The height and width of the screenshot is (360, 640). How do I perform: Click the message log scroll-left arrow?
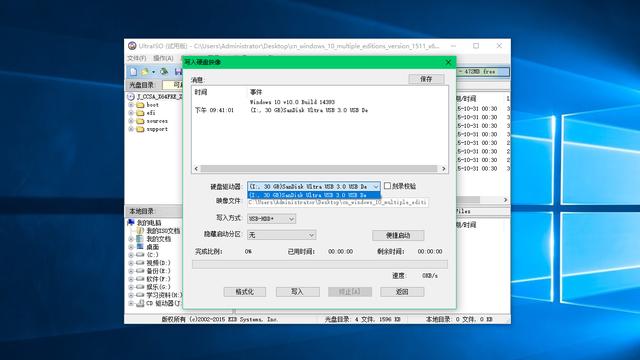point(196,169)
